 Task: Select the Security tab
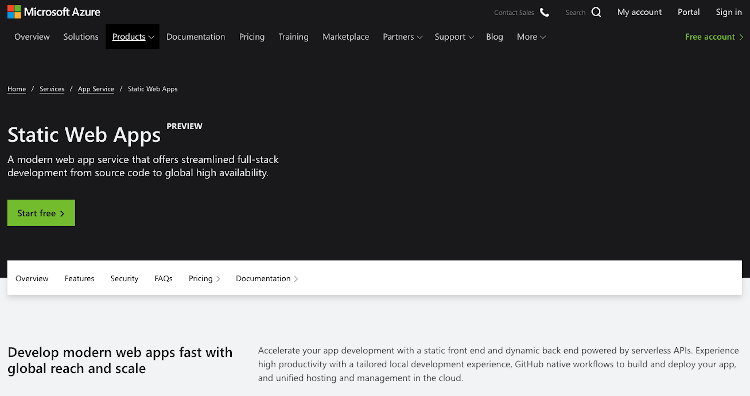coord(124,278)
